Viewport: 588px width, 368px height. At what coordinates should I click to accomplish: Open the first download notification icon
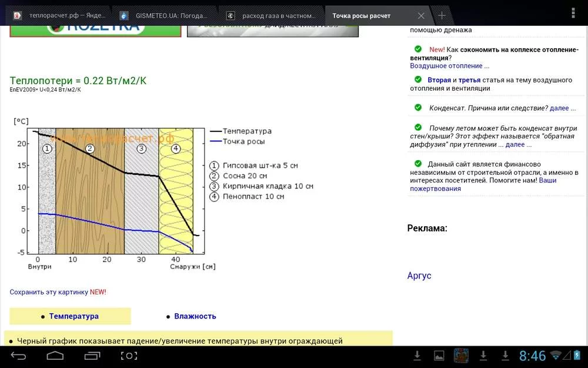coord(417,355)
